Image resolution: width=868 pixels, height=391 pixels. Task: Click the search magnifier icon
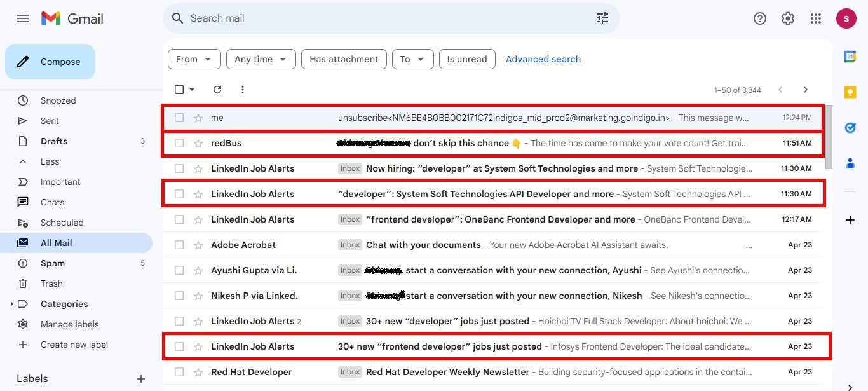coord(178,18)
